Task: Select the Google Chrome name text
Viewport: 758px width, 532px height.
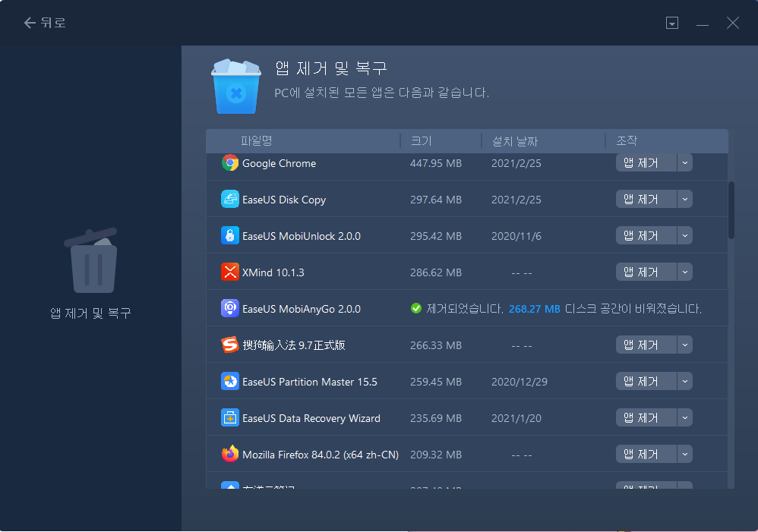Action: (279, 163)
